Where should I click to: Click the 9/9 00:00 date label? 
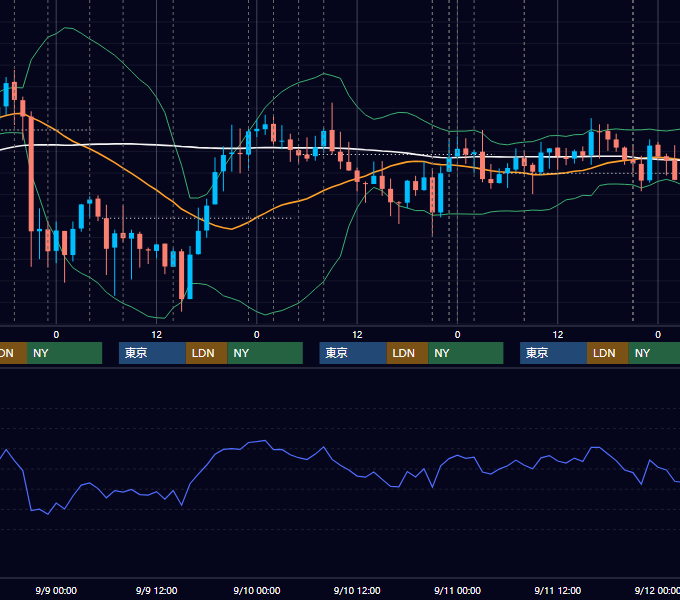[56, 590]
